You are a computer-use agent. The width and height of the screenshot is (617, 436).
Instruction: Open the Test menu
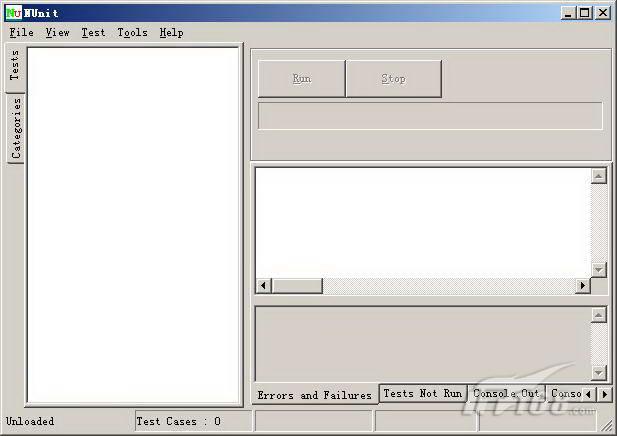pos(93,33)
